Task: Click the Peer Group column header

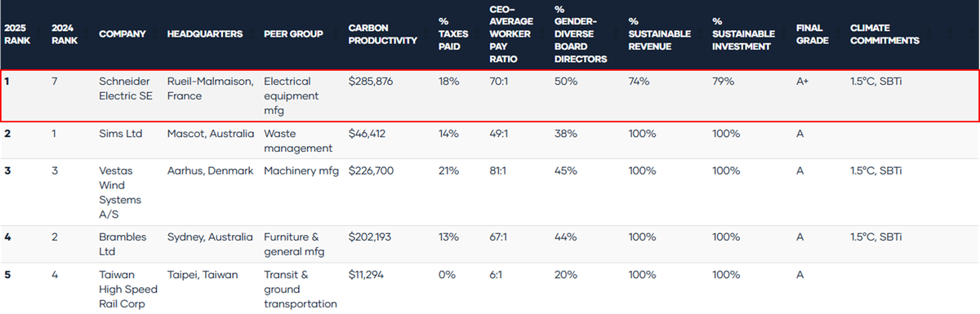Action: coord(293,33)
